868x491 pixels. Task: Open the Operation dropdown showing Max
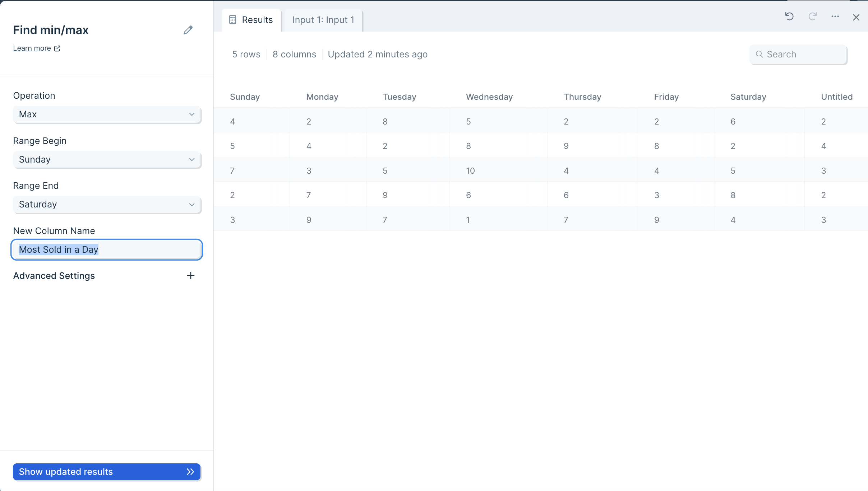(107, 114)
